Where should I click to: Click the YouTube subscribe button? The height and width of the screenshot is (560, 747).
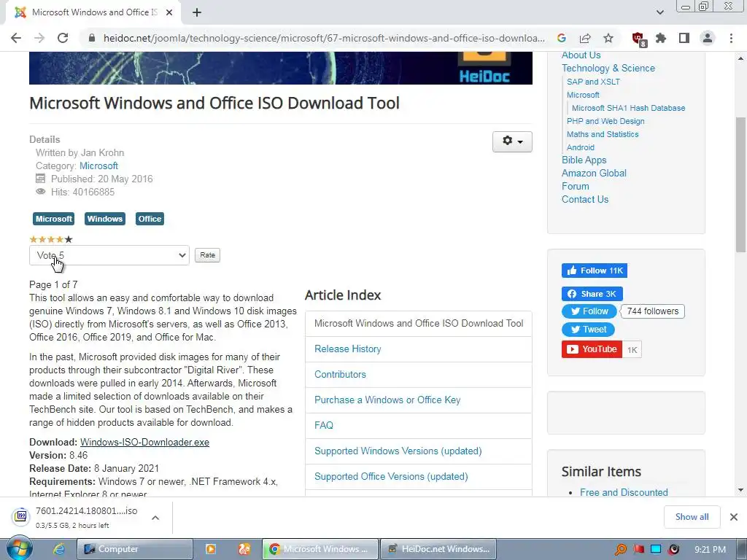[x=592, y=349]
